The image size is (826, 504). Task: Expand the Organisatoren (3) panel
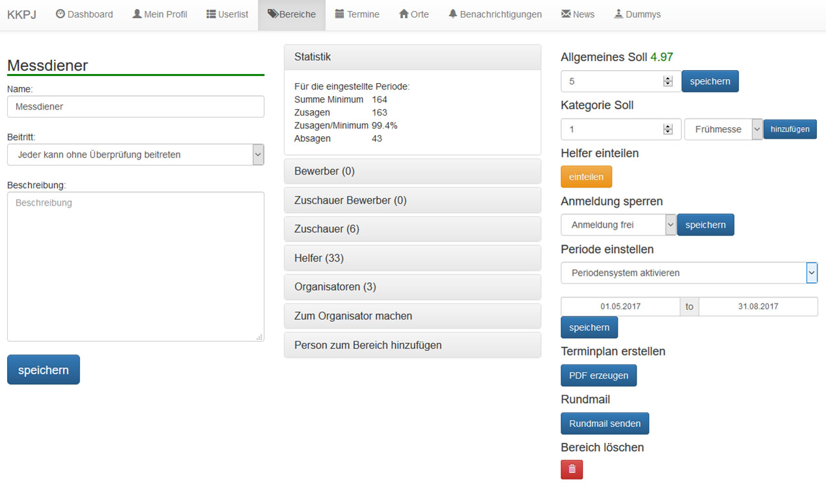click(412, 287)
